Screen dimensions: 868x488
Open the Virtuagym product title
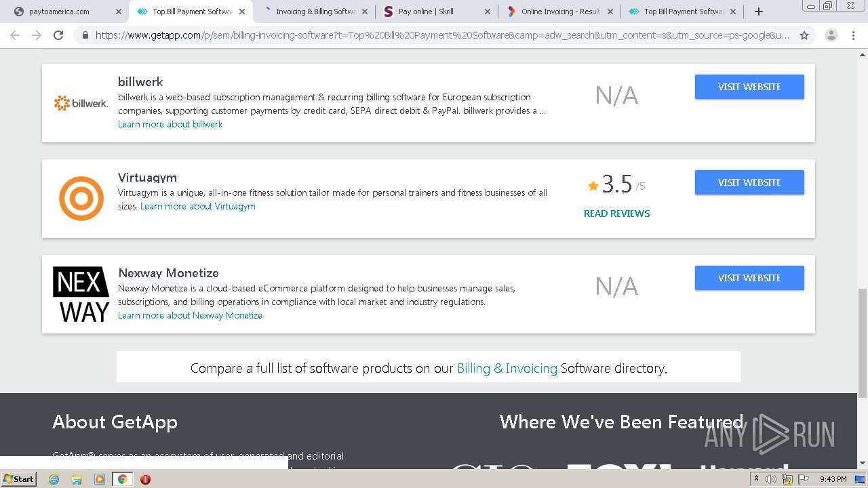(x=147, y=178)
